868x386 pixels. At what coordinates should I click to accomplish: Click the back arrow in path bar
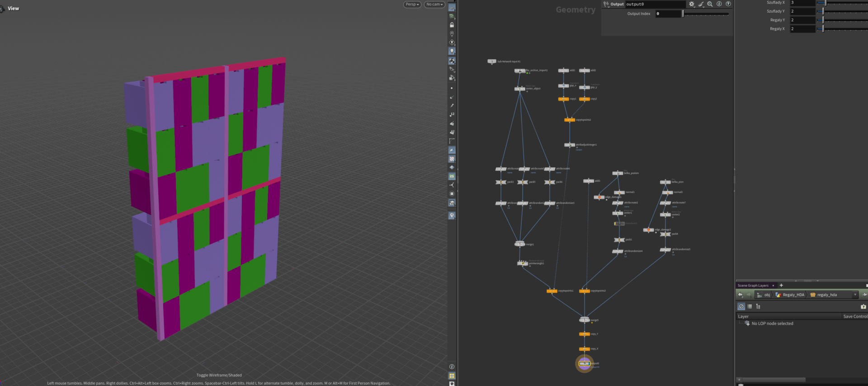(x=740, y=295)
